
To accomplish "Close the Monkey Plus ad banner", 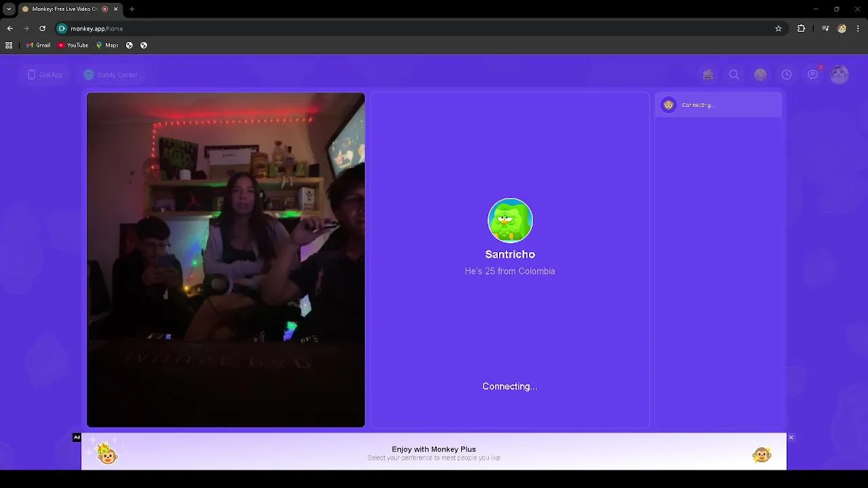I will (791, 437).
